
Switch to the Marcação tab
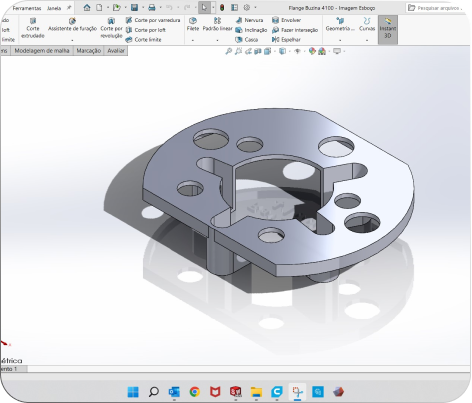pyautogui.click(x=89, y=51)
